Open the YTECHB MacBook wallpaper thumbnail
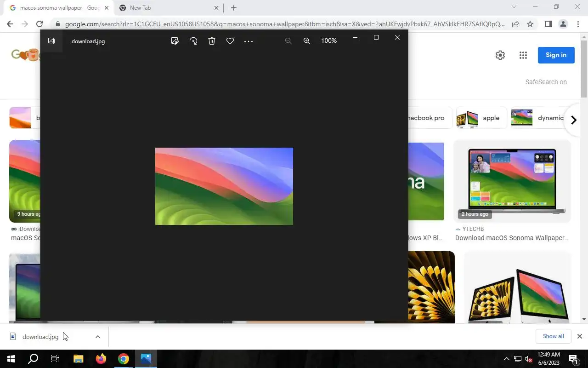The width and height of the screenshot is (588, 368). [512, 182]
